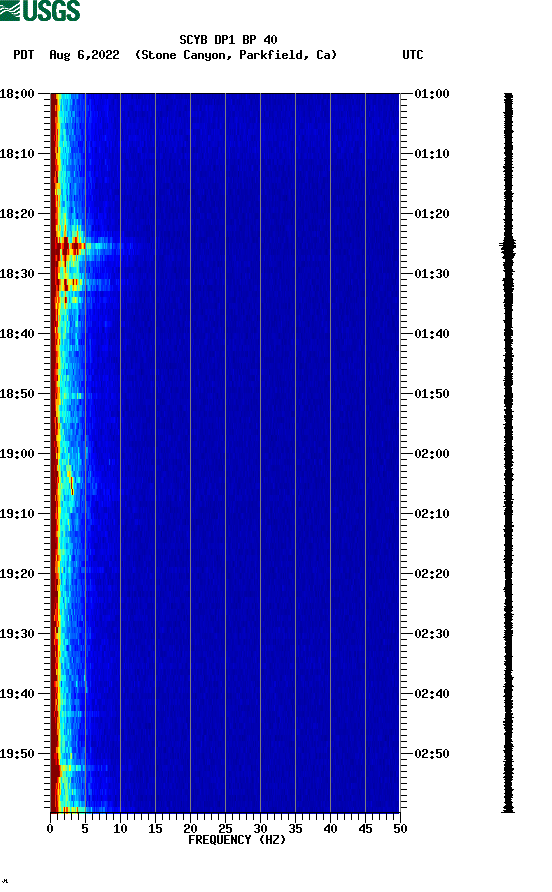
Task: Click the 18:10 PDT time label
Action: (x=17, y=154)
